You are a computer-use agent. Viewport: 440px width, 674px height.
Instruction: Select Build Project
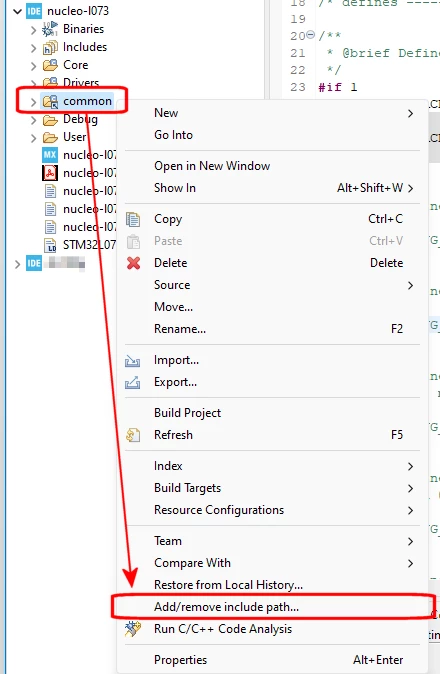(x=272, y=413)
